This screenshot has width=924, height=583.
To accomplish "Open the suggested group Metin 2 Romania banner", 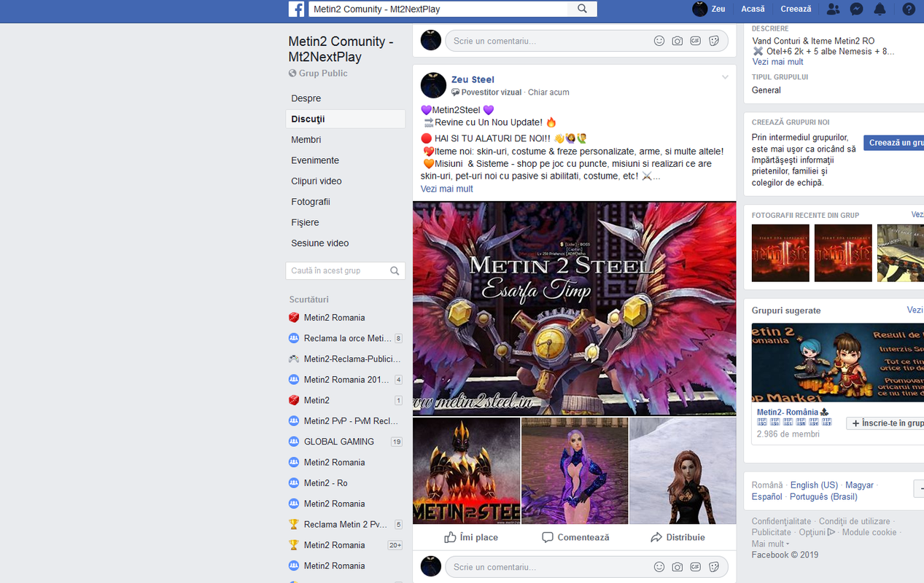I will [x=838, y=362].
